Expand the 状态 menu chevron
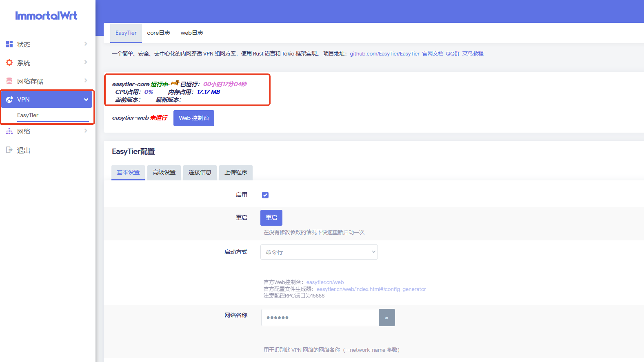644x362 pixels. tap(86, 44)
